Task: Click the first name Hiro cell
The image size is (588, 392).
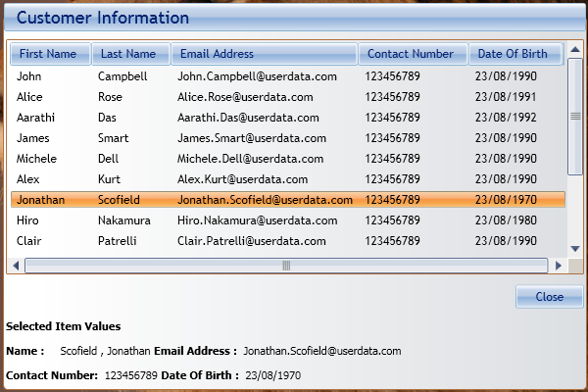Action: [x=27, y=220]
